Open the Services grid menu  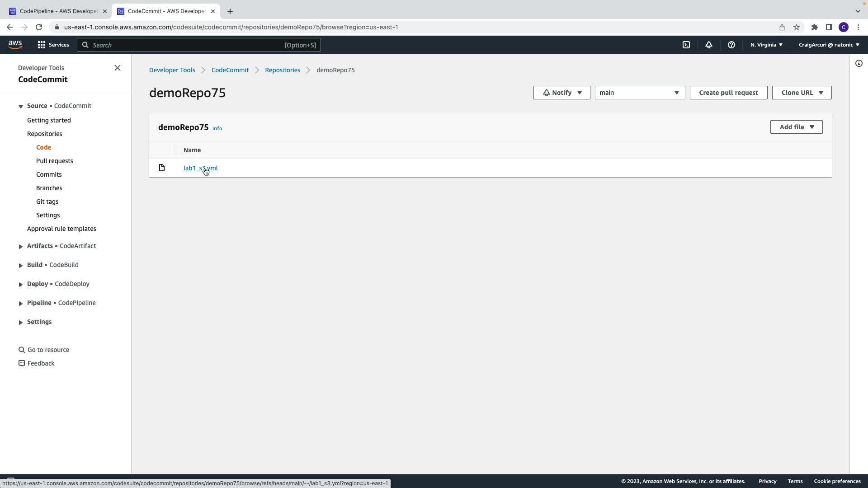coord(53,45)
